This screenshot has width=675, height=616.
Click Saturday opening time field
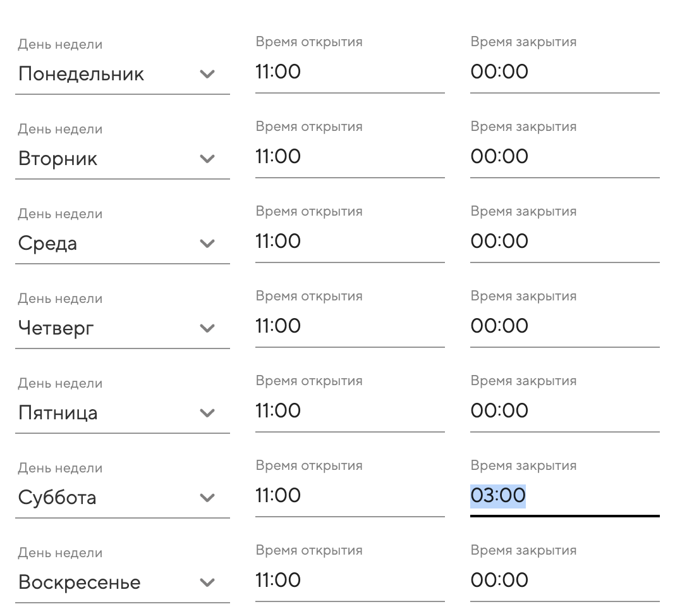(x=350, y=495)
